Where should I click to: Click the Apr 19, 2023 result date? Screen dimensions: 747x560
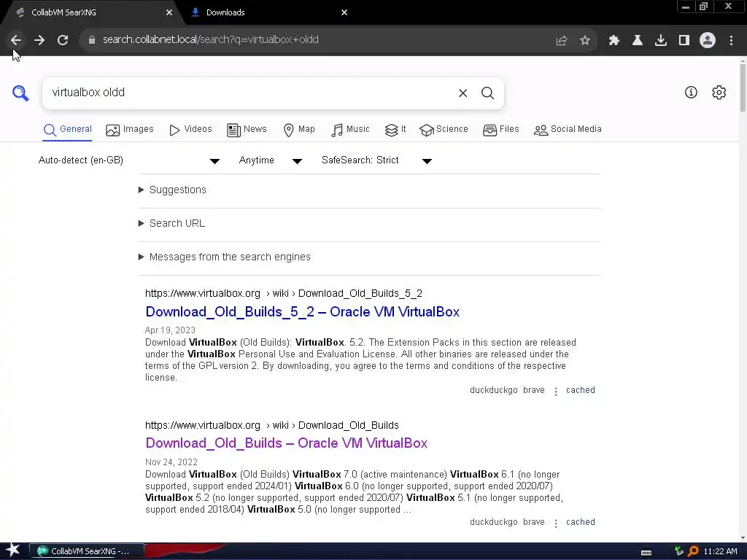point(170,330)
